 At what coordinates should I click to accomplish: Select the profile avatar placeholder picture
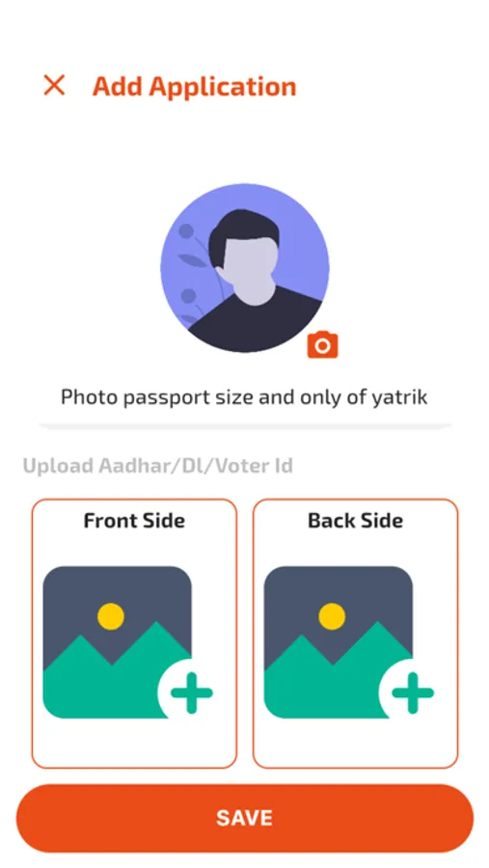tap(244, 268)
